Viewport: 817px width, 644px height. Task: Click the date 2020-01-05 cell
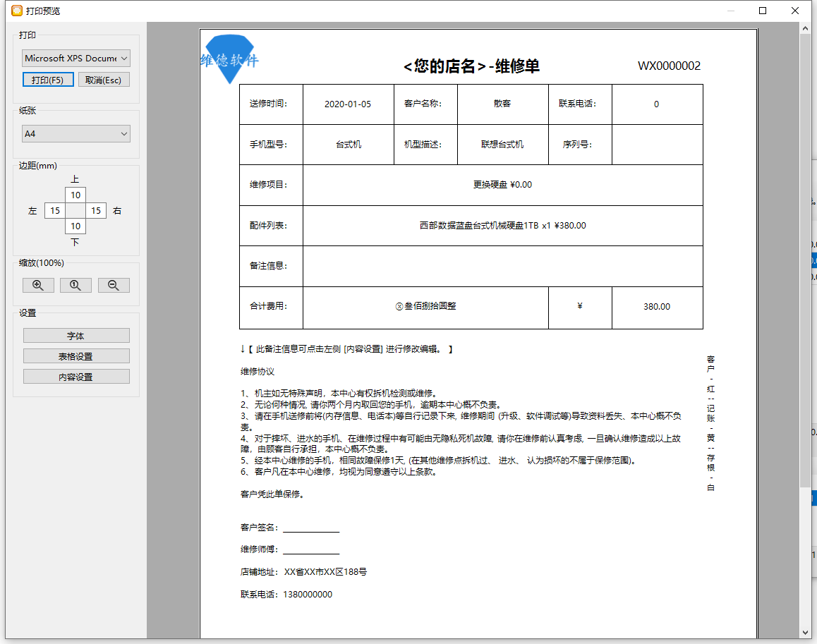348,104
